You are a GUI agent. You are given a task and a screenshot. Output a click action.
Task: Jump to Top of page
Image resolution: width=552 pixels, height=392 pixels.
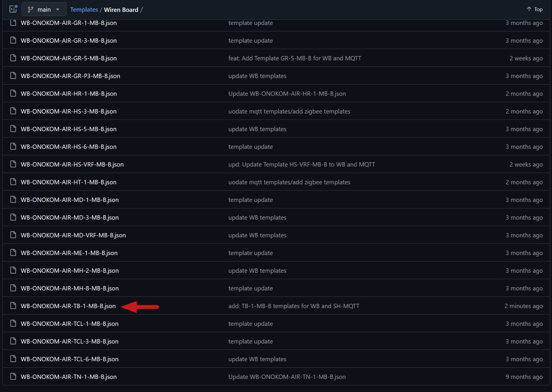[x=534, y=9]
